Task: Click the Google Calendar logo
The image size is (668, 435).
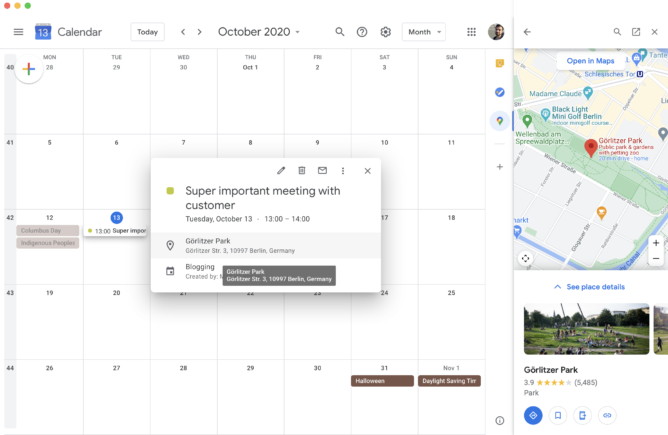Action: 43,32
